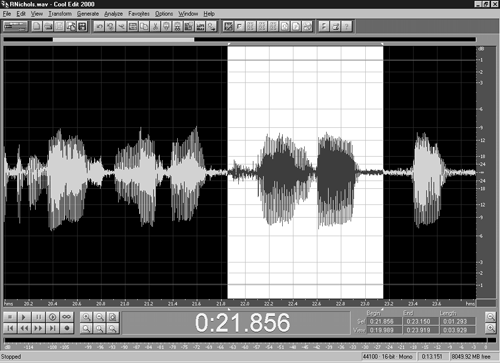The image size is (500, 363).
Task: Open the Favorites menu
Action: pos(139,14)
